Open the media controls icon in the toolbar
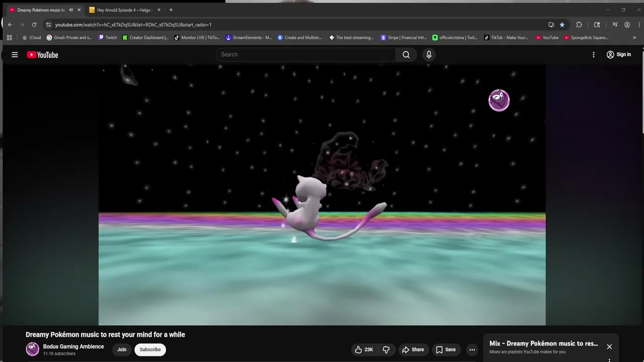 615,25
